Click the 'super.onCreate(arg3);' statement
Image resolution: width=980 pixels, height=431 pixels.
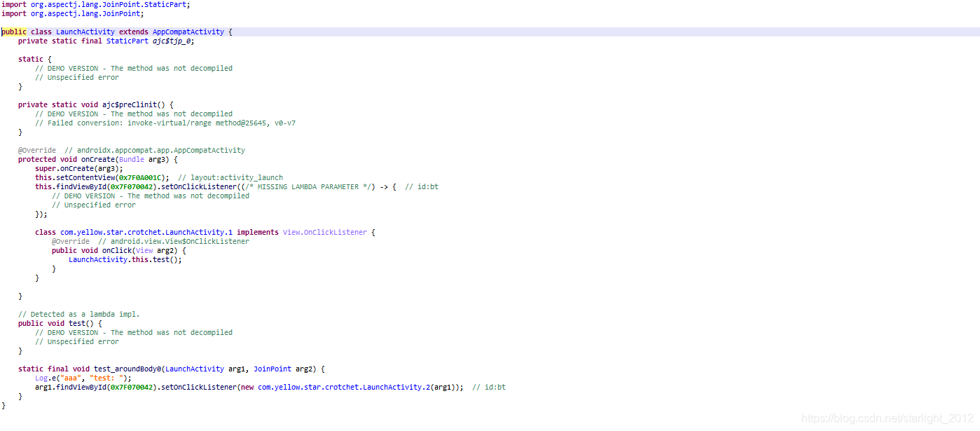79,168
